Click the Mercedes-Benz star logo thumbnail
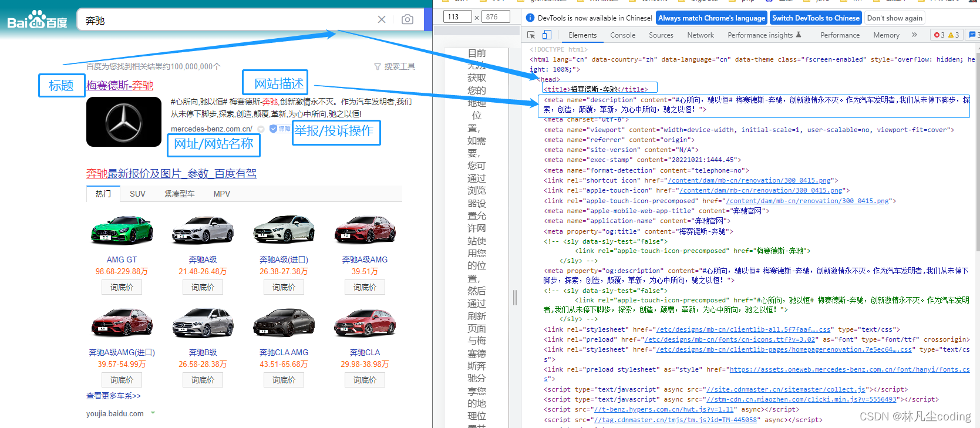 pyautogui.click(x=124, y=122)
